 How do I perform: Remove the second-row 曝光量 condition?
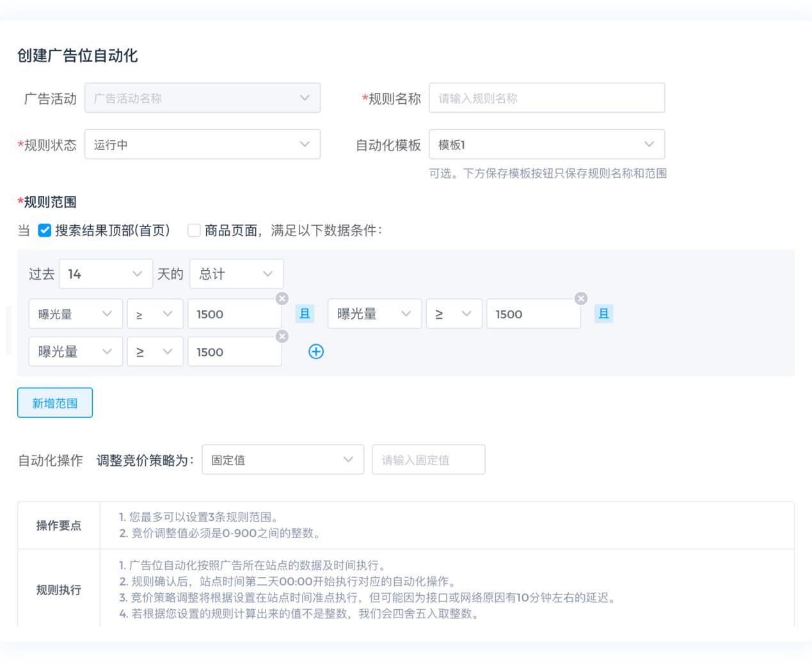[x=282, y=337]
